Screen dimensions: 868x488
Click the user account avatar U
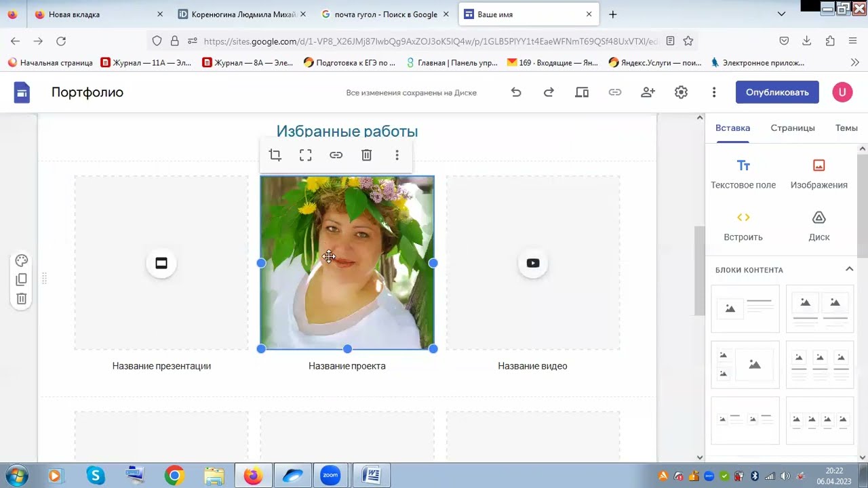tap(842, 92)
